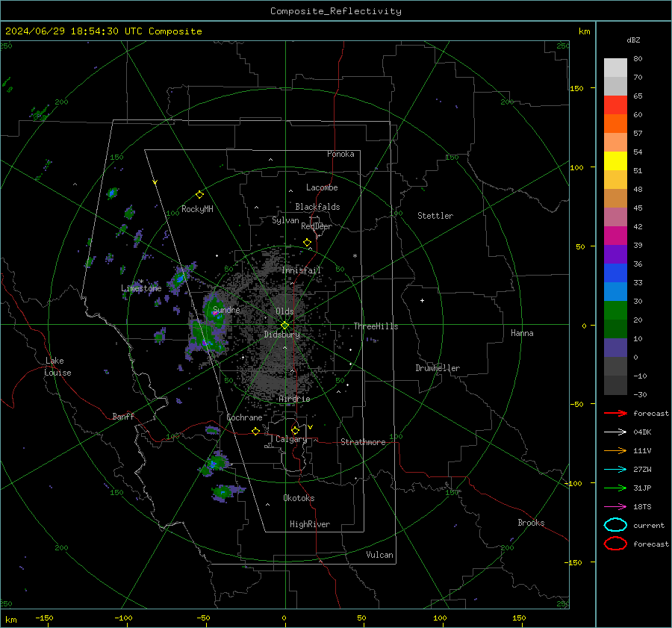Click the Banff town label
672x628 pixels.
(x=123, y=416)
